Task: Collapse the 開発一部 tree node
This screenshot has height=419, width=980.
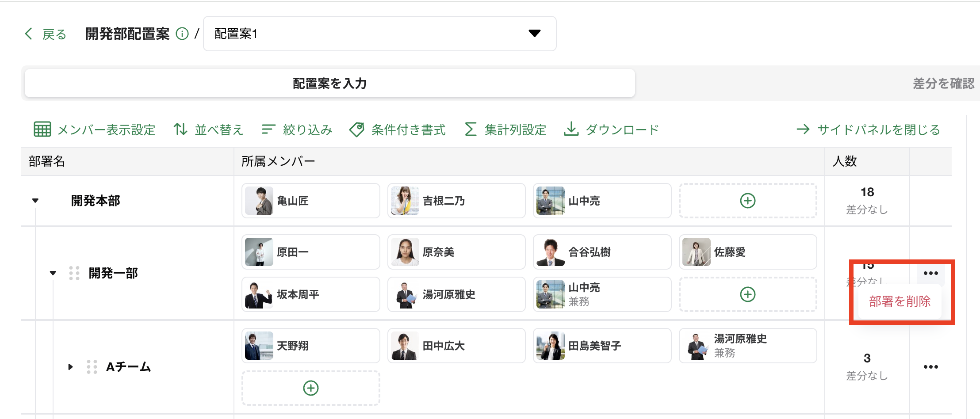Action: point(53,273)
